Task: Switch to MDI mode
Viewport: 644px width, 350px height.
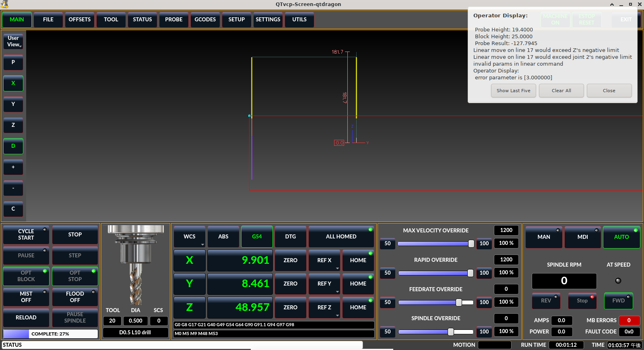Action: click(x=583, y=237)
